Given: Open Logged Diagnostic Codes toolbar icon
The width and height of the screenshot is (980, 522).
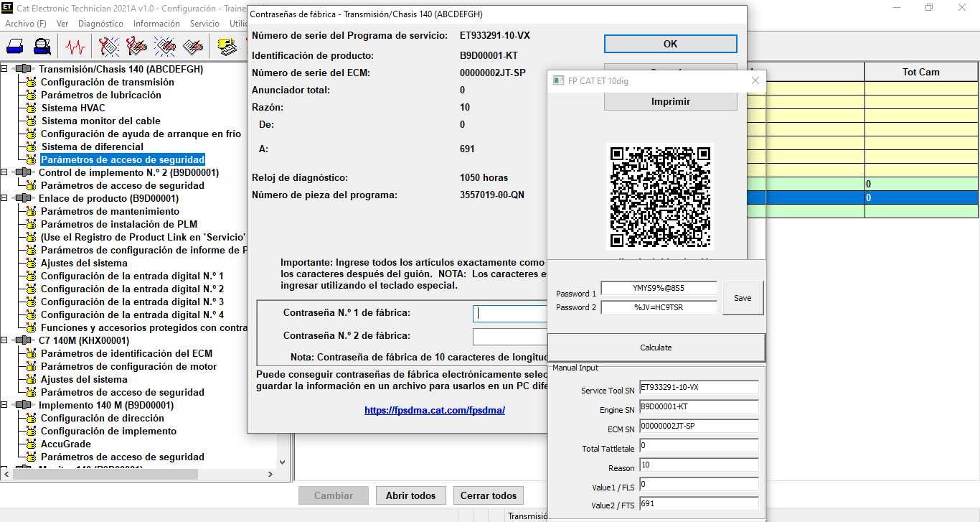Looking at the screenshot, I should pyautogui.click(x=136, y=47).
